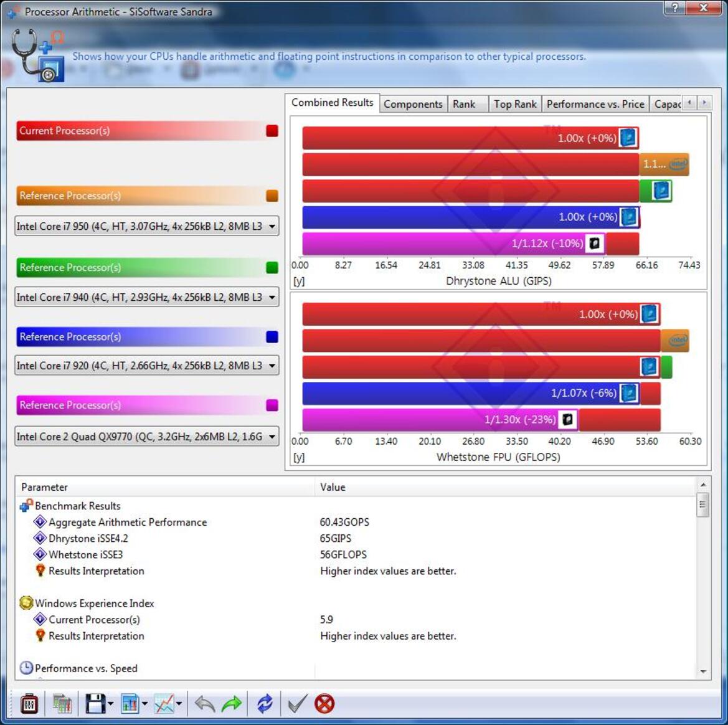Viewport: 728px width, 725px height.
Task: Click the help question mark button in title bar
Action: tap(674, 7)
